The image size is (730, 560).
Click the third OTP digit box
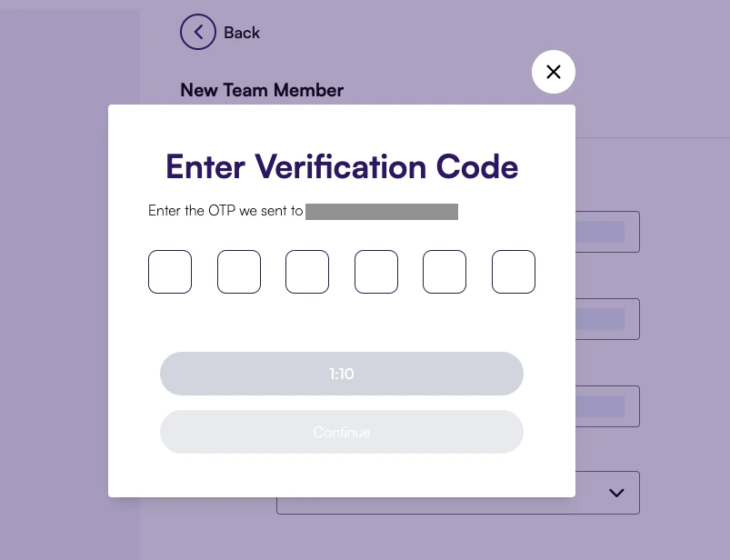coord(306,271)
